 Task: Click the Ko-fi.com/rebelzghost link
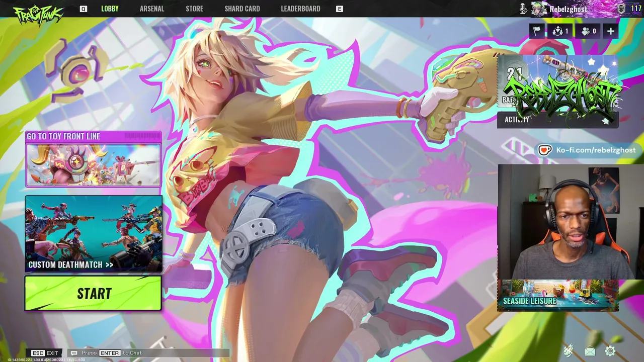click(596, 150)
